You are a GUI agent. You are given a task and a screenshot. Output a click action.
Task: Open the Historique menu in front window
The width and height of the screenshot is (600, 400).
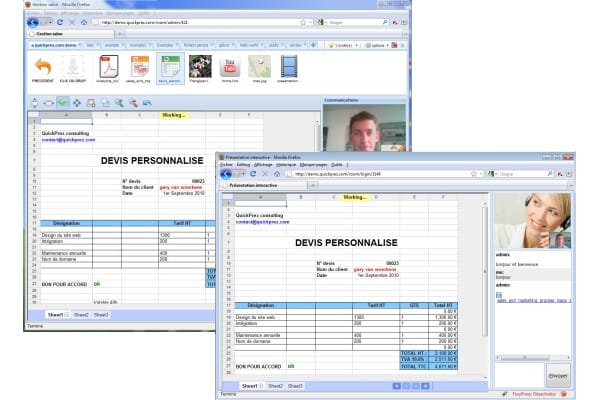tap(288, 164)
